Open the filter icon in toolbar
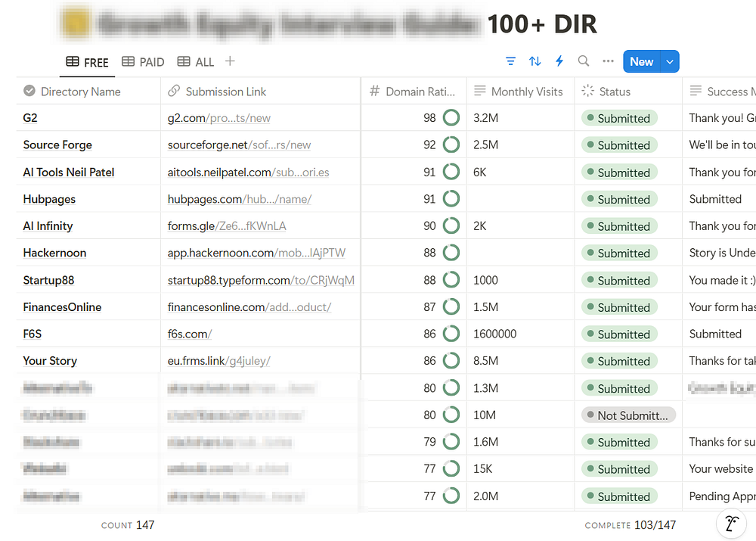756x541 pixels. coord(510,61)
